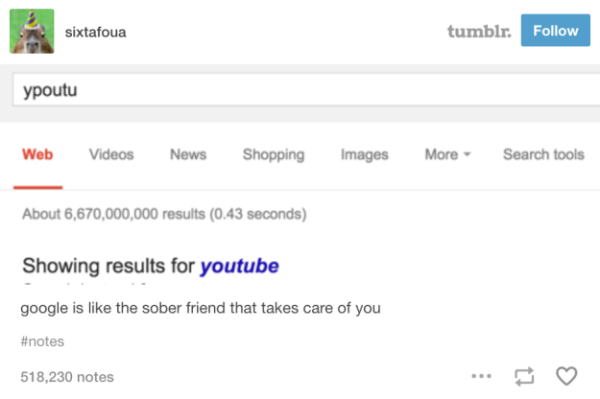600x399 pixels.
Task: View the 518,230 notes list
Action: tap(67, 377)
